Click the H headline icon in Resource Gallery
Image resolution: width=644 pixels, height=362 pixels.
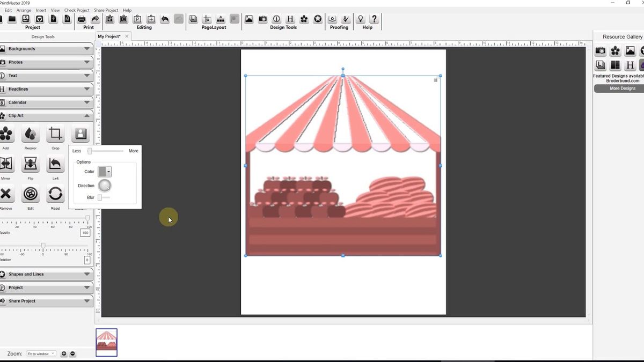click(630, 65)
